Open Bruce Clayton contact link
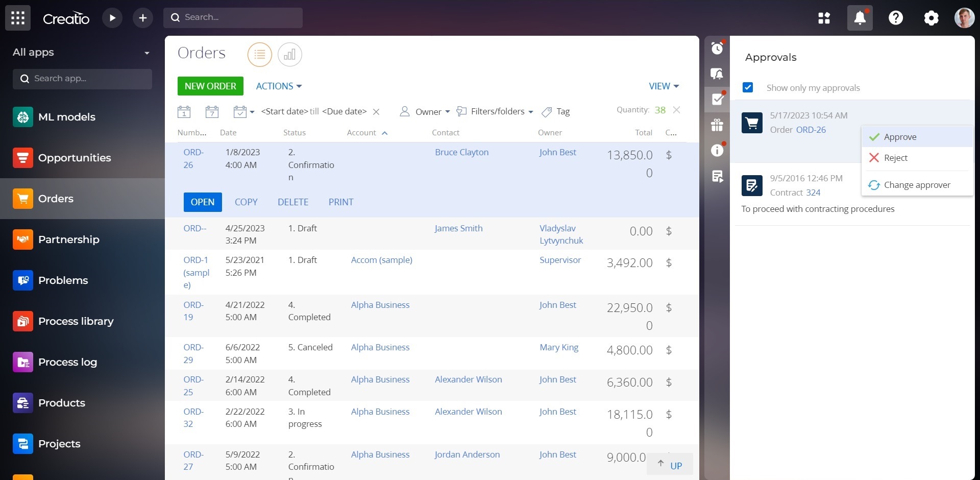This screenshot has height=480, width=980. (461, 152)
